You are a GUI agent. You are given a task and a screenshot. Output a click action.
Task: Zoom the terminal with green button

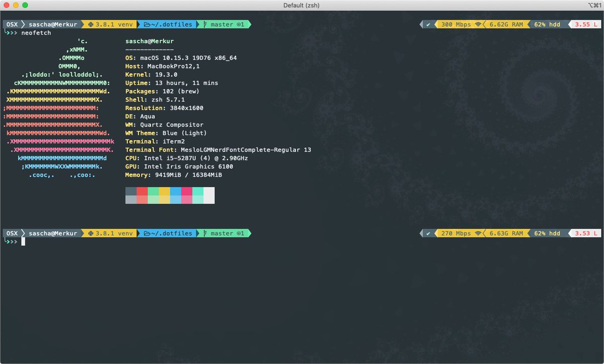click(x=26, y=5)
